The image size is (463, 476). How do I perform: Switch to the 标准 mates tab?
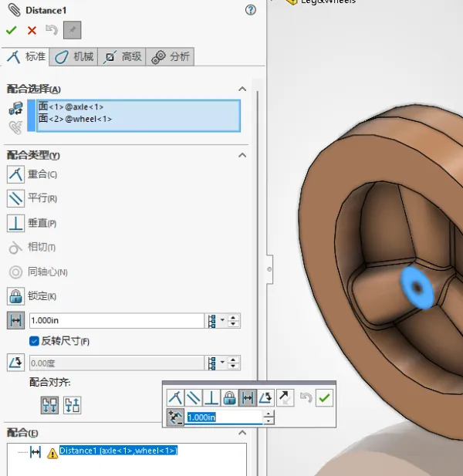(25, 57)
